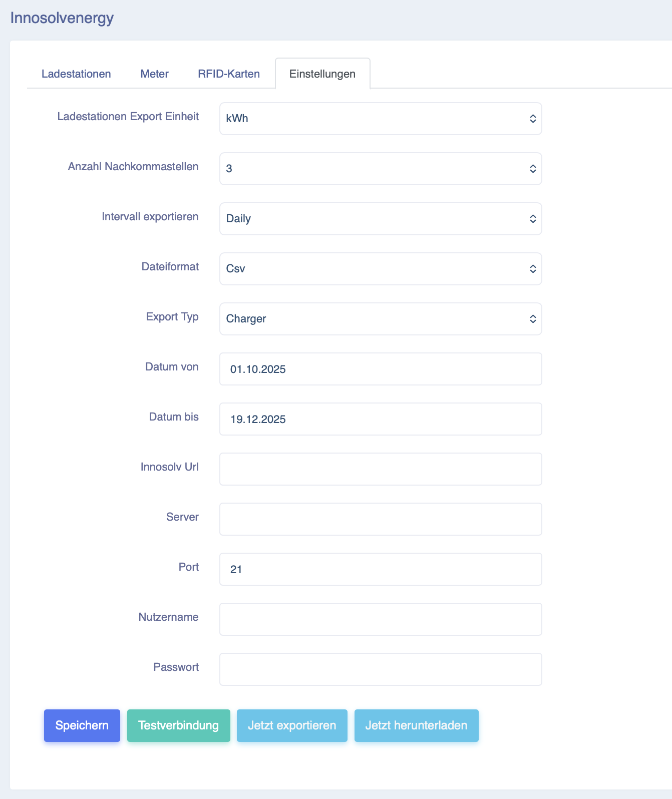Click the Passwort input field
This screenshot has width=672, height=799.
pyautogui.click(x=380, y=669)
